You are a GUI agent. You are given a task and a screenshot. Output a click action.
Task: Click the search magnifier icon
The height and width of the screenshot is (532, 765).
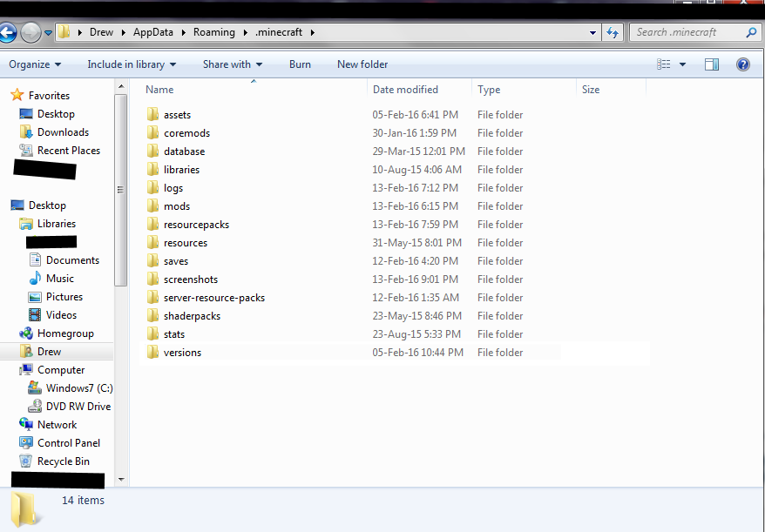751,32
